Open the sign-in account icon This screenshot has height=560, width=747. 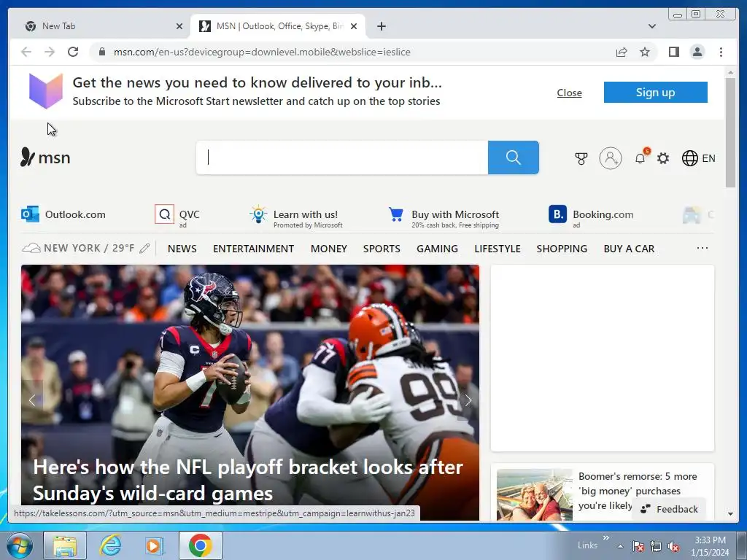point(611,158)
